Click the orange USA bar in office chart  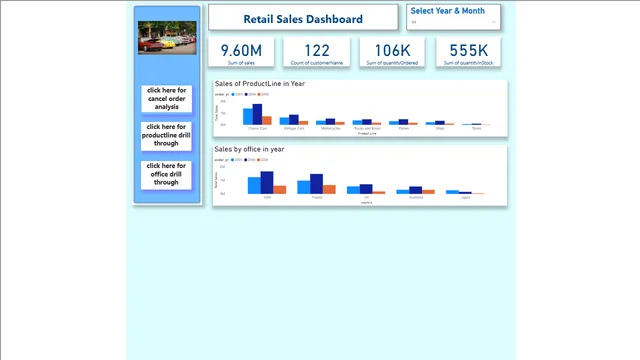(280, 190)
